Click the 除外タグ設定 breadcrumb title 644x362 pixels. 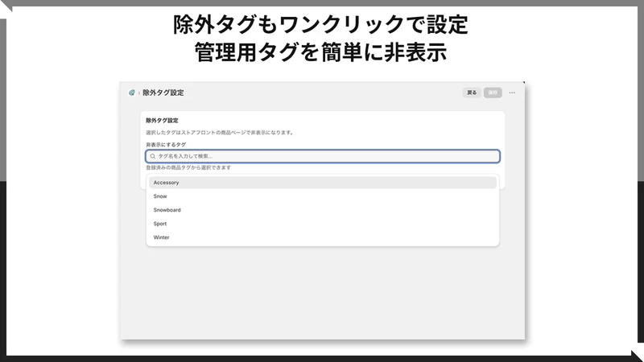click(x=163, y=93)
